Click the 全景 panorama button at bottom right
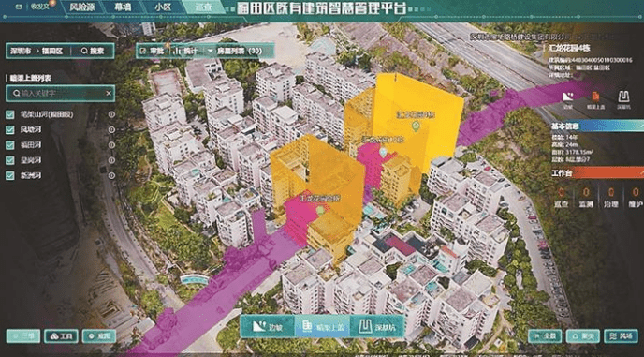 click(545, 336)
